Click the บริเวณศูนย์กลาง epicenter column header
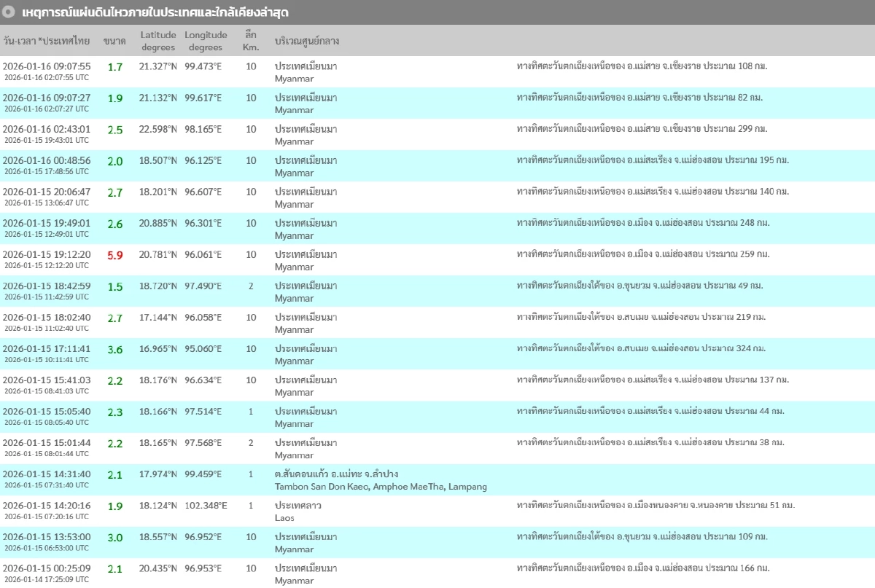875x588 pixels. tap(307, 41)
